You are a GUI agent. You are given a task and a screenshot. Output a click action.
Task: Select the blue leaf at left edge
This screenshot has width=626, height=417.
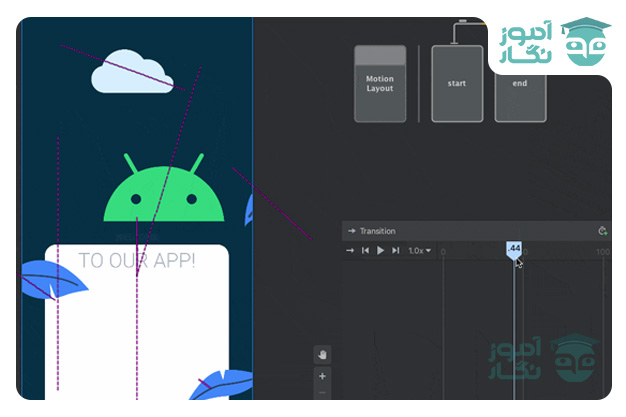pyautogui.click(x=48, y=278)
